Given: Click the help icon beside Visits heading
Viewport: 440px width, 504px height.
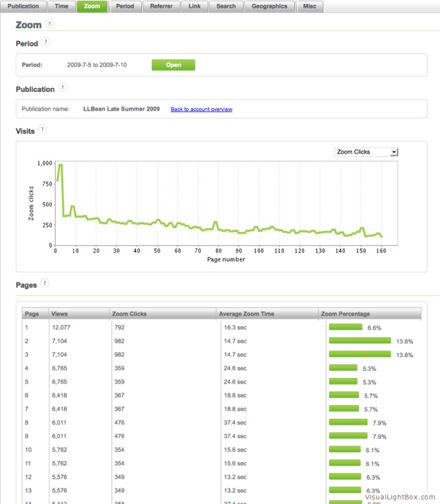Looking at the screenshot, I should (x=43, y=129).
